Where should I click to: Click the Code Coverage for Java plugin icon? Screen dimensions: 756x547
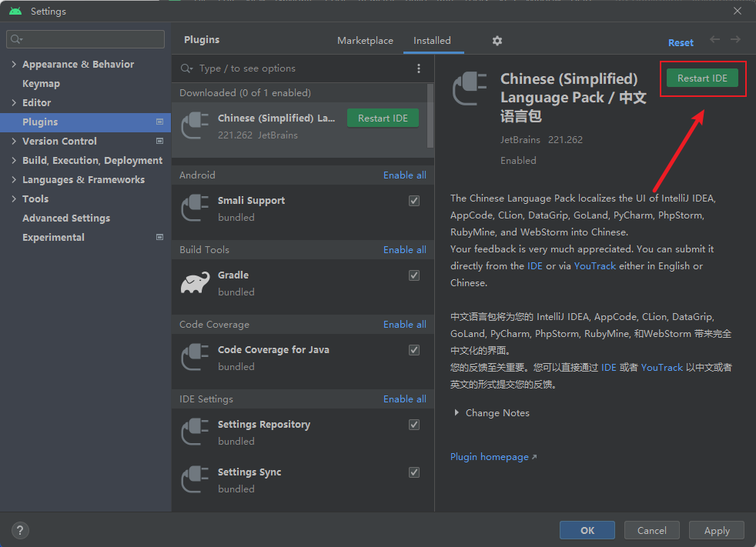[195, 358]
